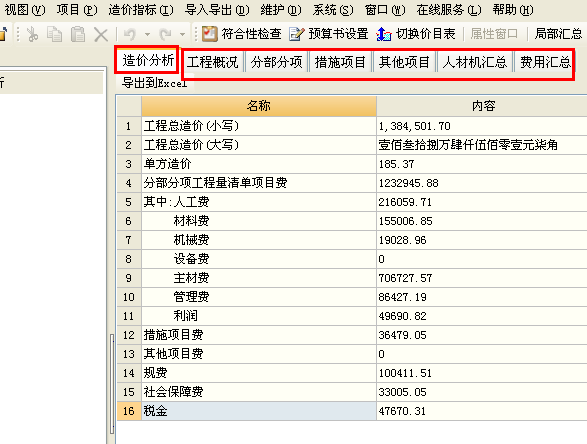Screen dimensions: 587x444
Task: Switch to the 其他项目 tab
Action: click(404, 62)
